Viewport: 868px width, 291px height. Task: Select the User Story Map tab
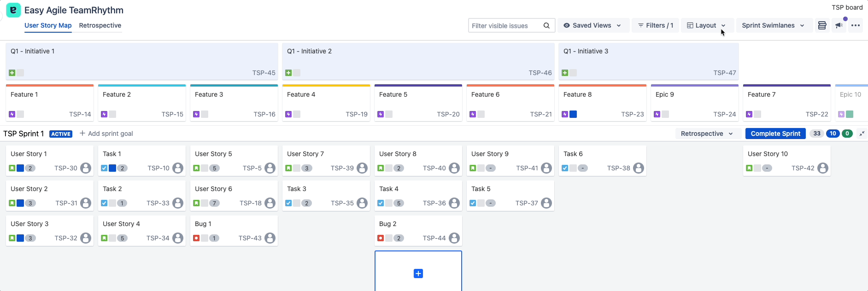48,25
